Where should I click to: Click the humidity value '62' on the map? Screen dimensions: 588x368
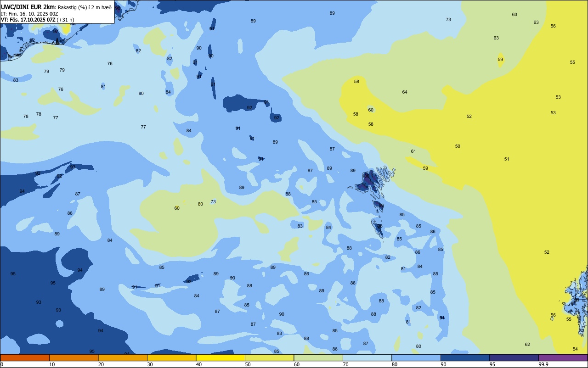pos(527,345)
